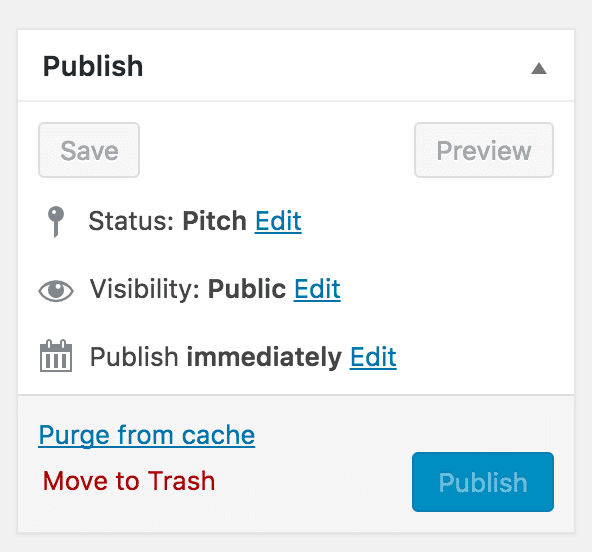
Task: Move the post to Trash
Action: click(129, 481)
